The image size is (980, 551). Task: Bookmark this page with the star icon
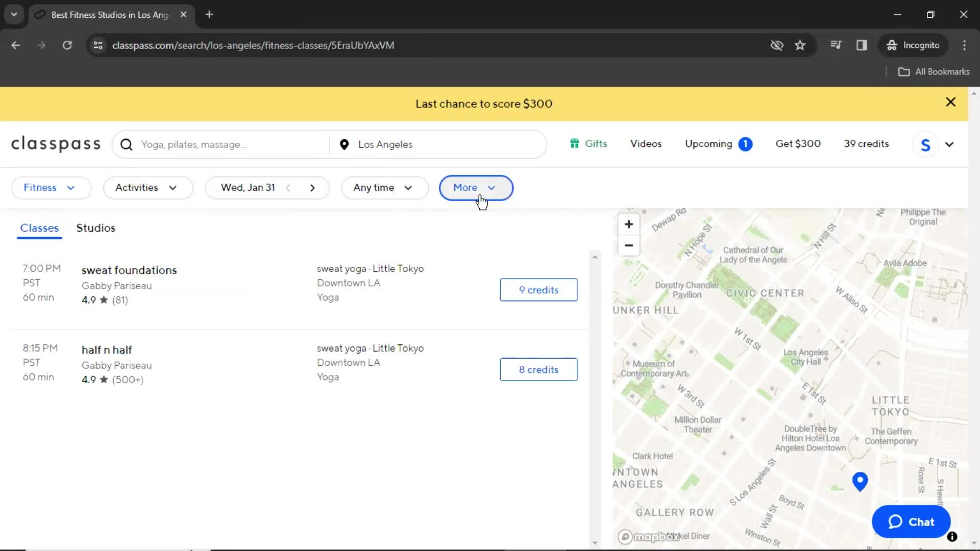coord(800,45)
